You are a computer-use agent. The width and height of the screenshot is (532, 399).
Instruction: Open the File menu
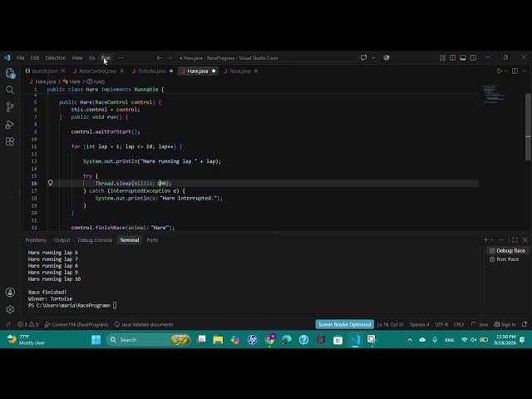pyautogui.click(x=20, y=58)
